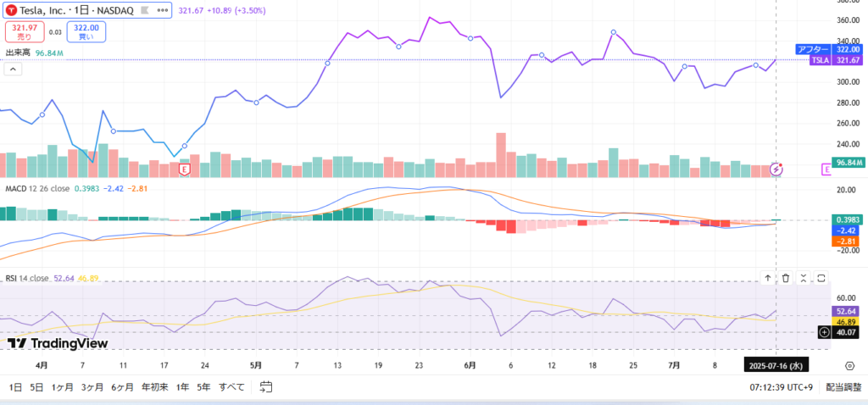Delete the RSI pane with the trash icon
The height and width of the screenshot is (405, 868).
786,278
